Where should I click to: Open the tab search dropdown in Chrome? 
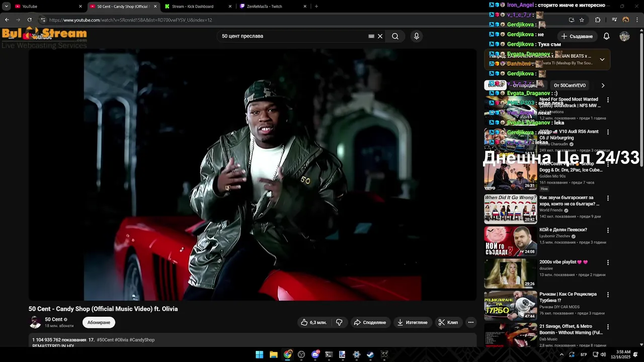coord(6,7)
